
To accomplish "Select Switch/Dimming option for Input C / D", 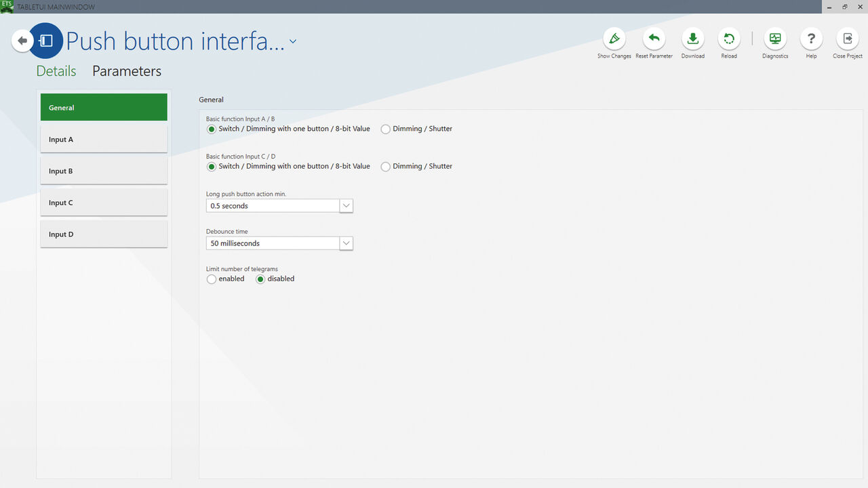I will pyautogui.click(x=212, y=167).
